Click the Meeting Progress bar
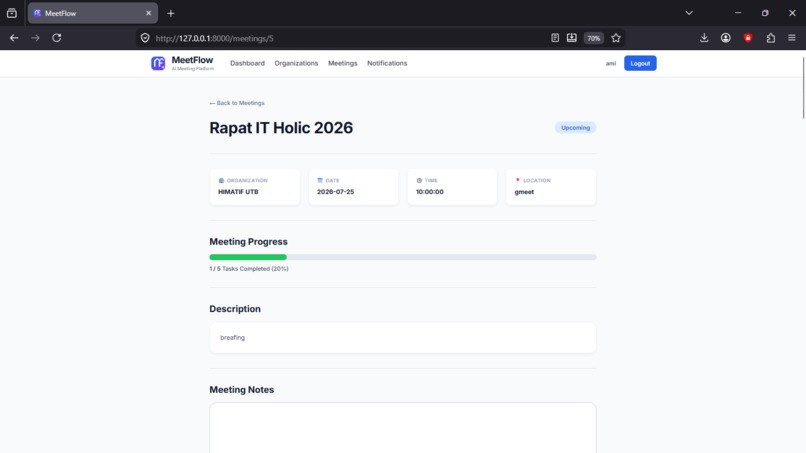Viewport: 806px width, 453px height. (402, 257)
